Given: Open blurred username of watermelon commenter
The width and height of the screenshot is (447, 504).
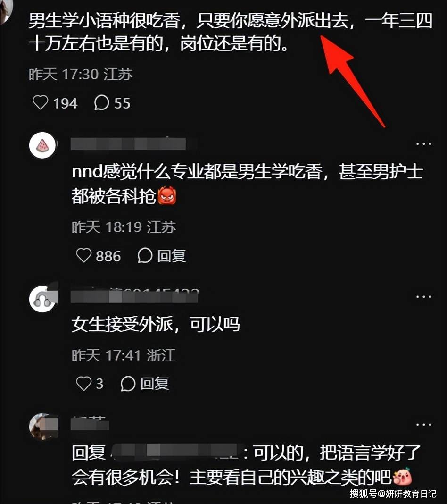Looking at the screenshot, I should [128, 143].
